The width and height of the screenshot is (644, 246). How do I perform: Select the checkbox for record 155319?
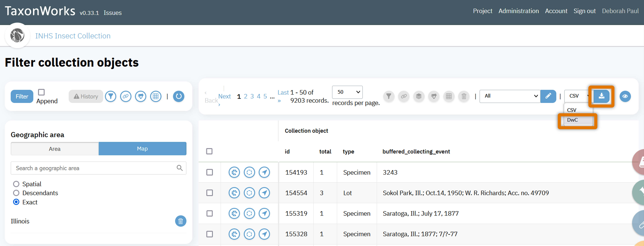[x=209, y=213]
